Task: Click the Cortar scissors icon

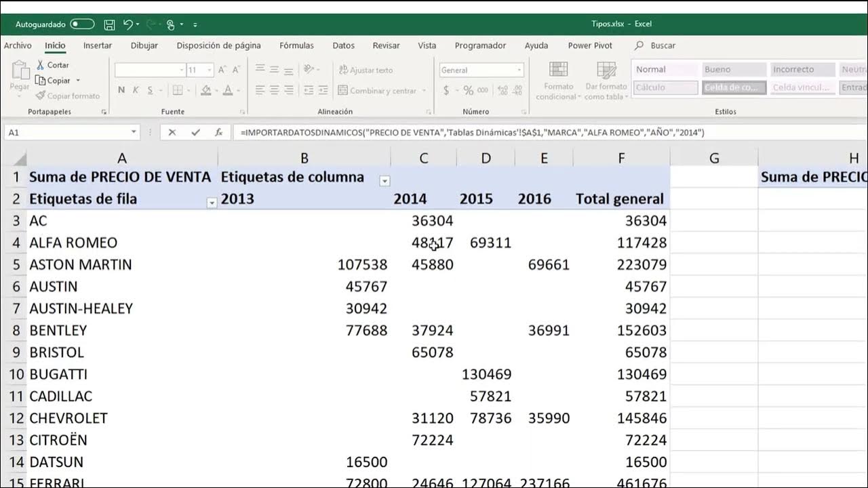Action: click(41, 65)
